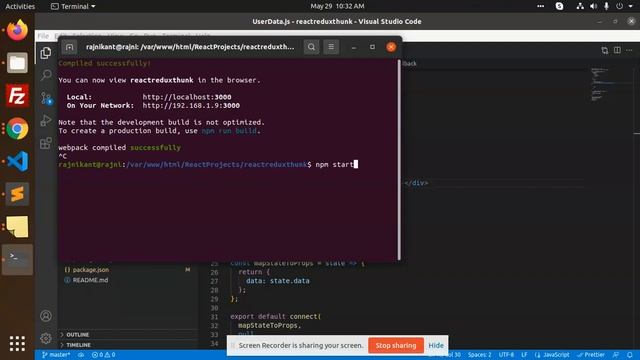
Task: Open editor More Actions ellipsis
Action: [629, 50]
